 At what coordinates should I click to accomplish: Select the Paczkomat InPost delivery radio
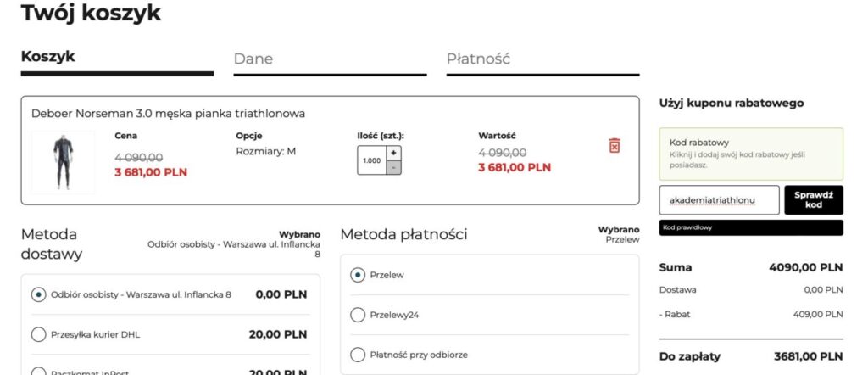click(x=38, y=370)
